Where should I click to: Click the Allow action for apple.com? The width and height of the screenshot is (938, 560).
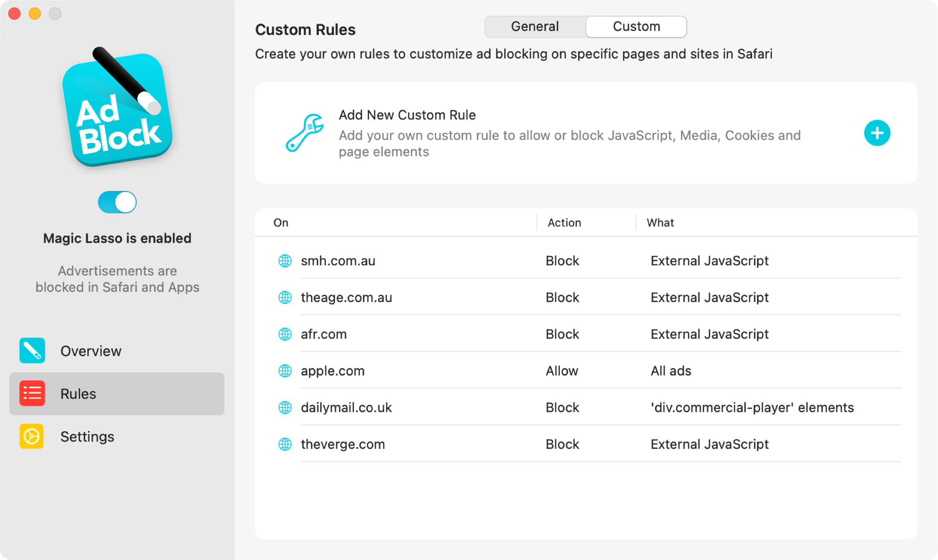pyautogui.click(x=562, y=371)
